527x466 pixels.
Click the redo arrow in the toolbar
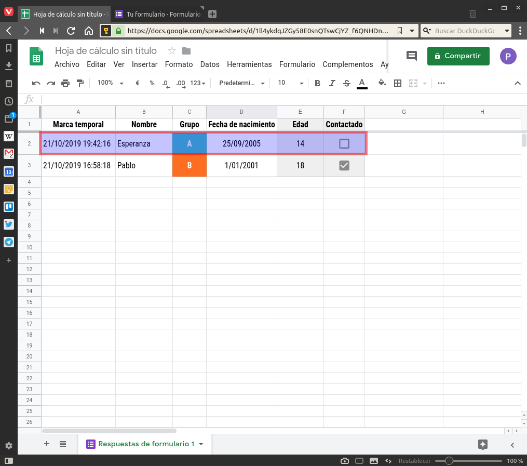[x=51, y=83]
